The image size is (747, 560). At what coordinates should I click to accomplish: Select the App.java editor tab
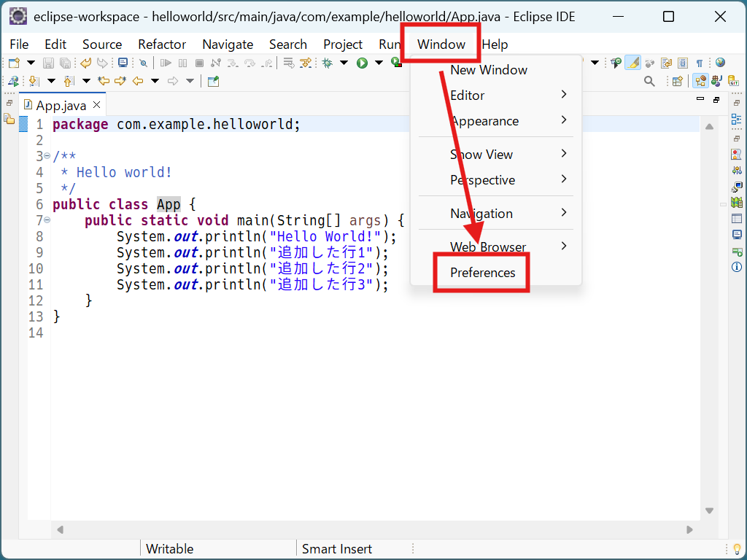(61, 104)
